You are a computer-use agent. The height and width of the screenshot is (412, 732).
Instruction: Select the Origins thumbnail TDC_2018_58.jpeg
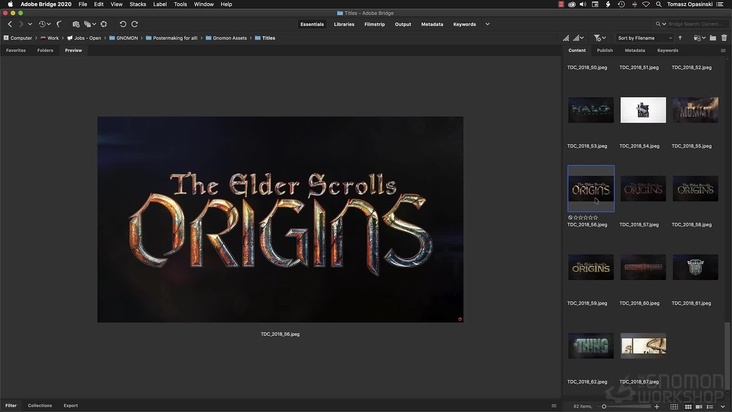tap(696, 189)
